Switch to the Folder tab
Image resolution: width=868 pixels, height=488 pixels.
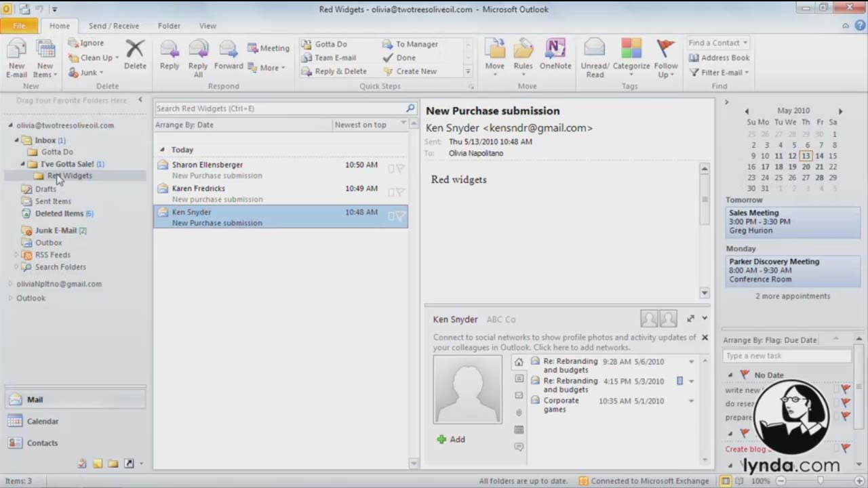pos(169,26)
